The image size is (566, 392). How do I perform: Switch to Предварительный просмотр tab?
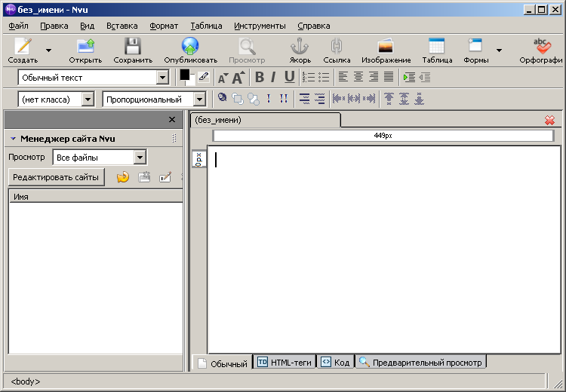click(x=420, y=362)
